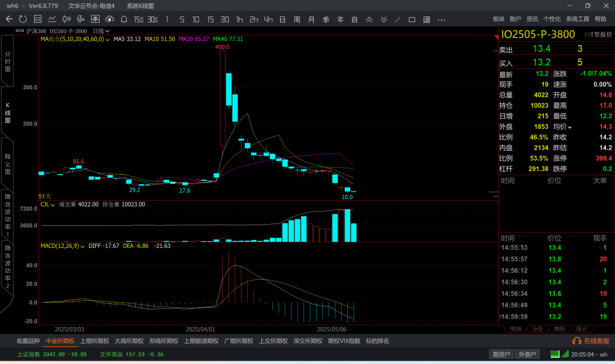
Task: Open 在线客服 online support link
Action: click(x=591, y=341)
